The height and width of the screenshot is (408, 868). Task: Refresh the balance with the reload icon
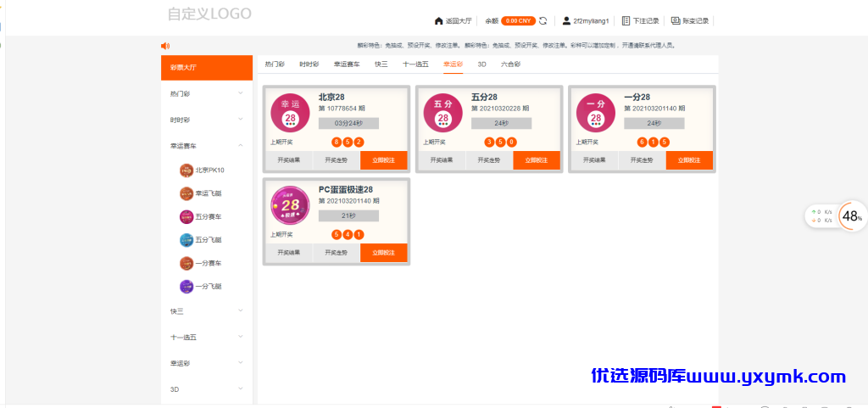[543, 21]
